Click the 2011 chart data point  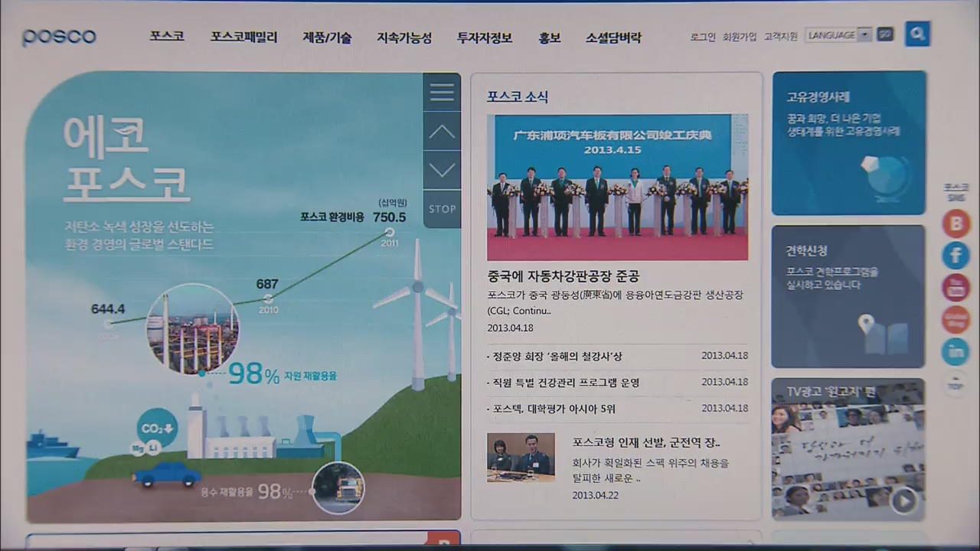[389, 232]
